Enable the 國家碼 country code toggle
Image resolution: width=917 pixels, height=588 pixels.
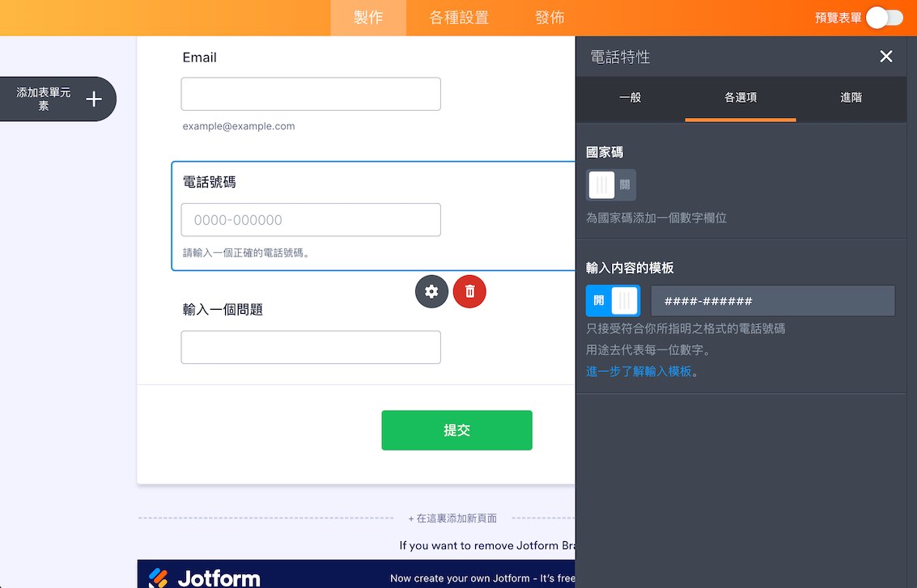610,184
